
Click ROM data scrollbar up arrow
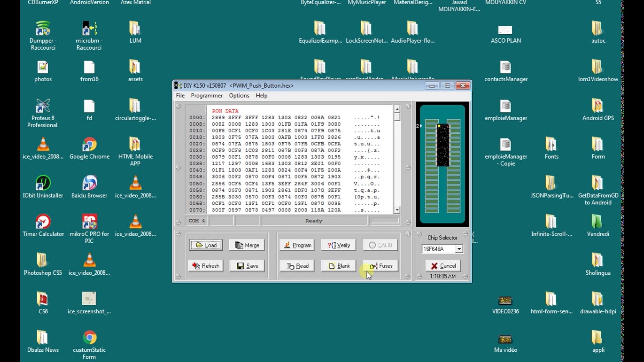(x=397, y=109)
